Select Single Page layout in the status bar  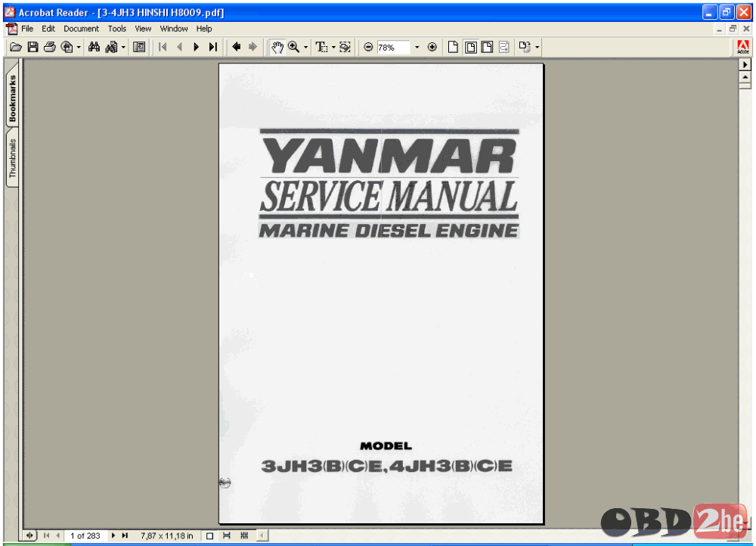tap(209, 535)
